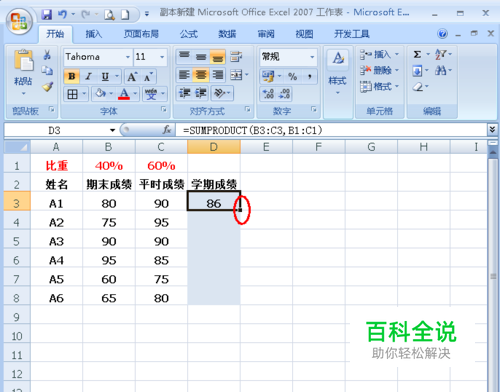Apply accounting number format
Viewport: 500px width, 392px height.
268,76
